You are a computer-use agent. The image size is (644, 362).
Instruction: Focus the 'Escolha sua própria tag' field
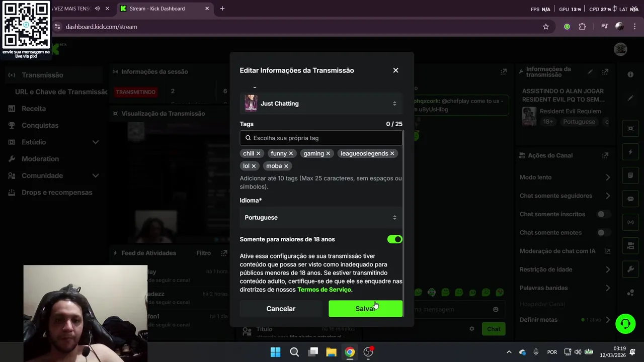click(321, 138)
